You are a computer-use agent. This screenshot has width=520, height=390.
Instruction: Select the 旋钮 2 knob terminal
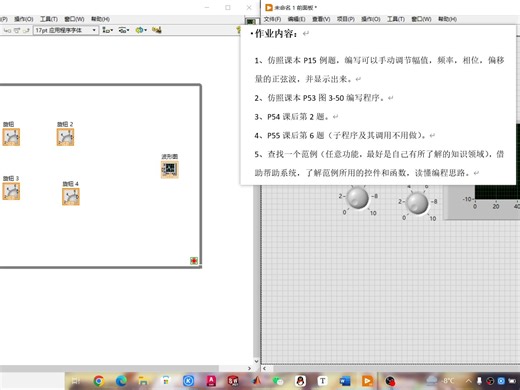[x=65, y=137]
